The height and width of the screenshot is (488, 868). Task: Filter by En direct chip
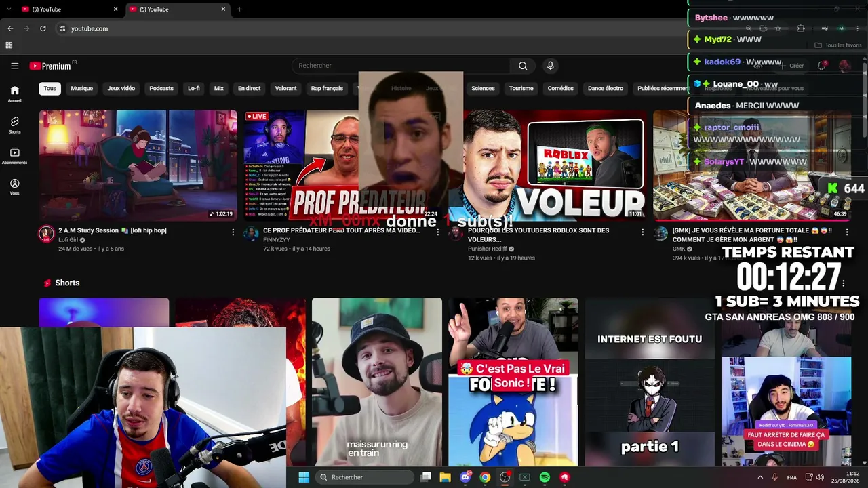(x=249, y=88)
